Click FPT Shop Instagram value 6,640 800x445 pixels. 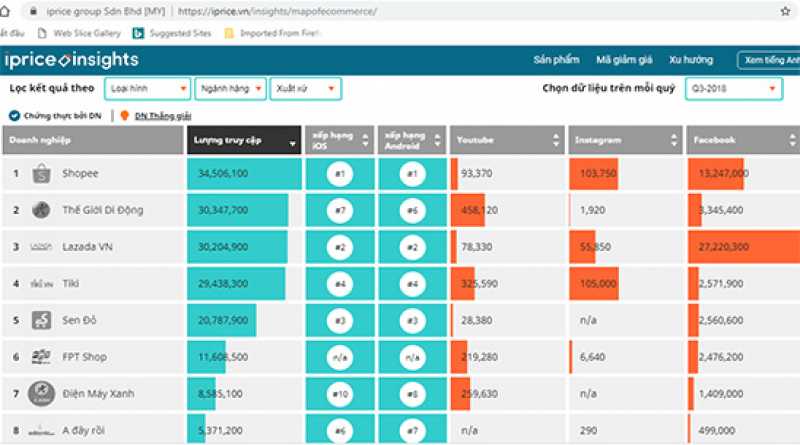(592, 357)
